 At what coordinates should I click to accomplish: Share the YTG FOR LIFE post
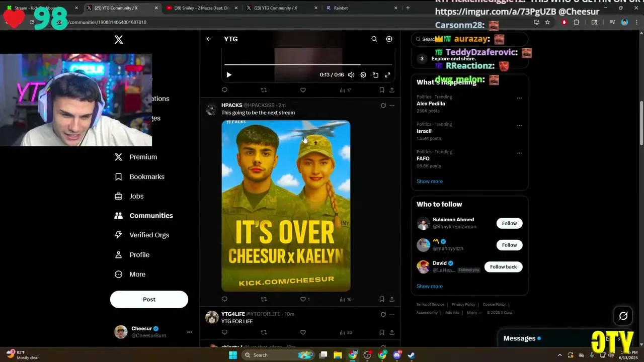[x=392, y=332]
